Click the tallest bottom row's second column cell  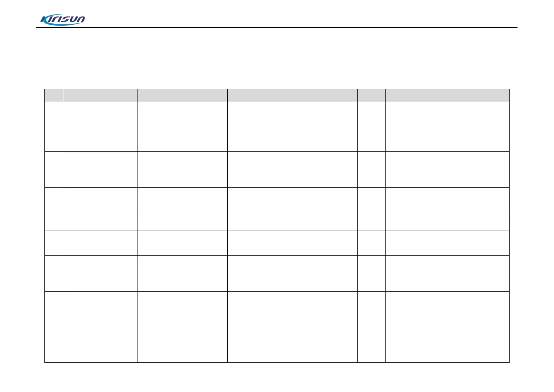100,327
